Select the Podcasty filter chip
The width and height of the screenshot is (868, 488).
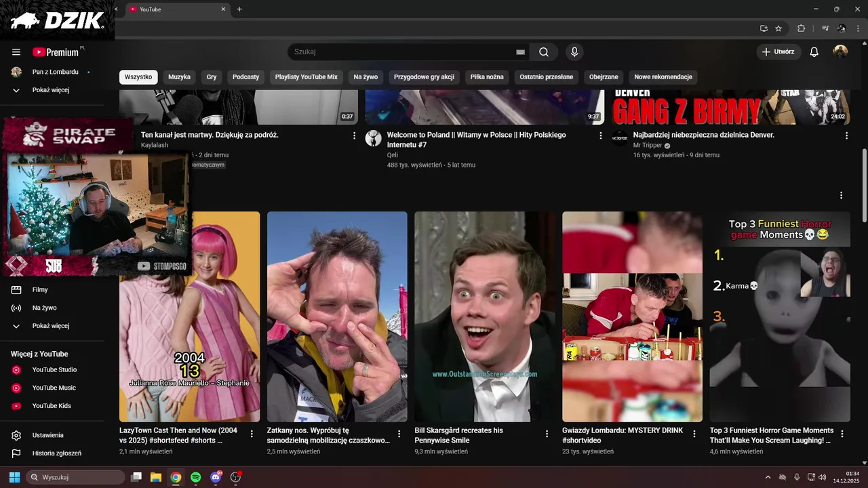(245, 77)
